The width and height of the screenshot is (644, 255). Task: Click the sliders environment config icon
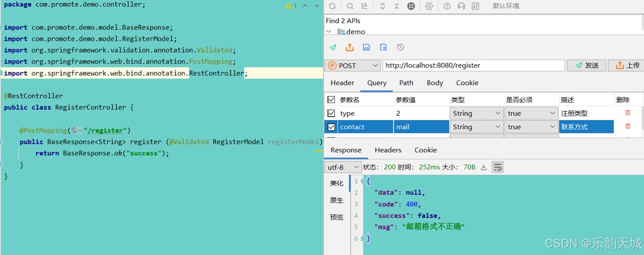tap(475, 6)
